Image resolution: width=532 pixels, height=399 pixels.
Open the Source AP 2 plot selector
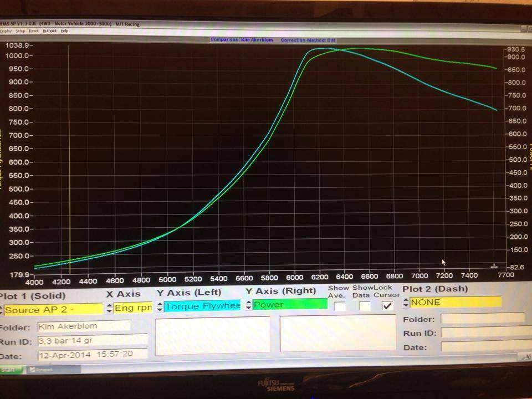(53, 309)
